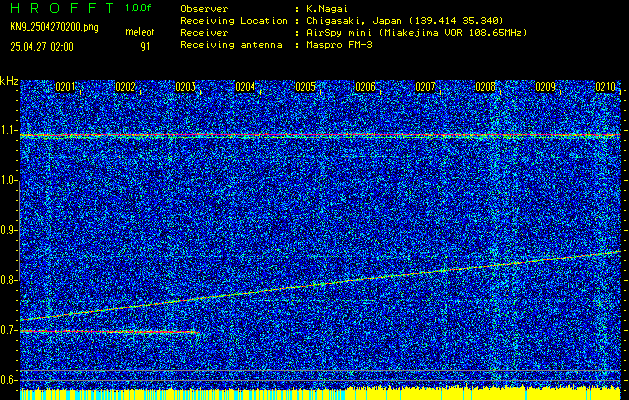Click the horizontal carrier line near 1.1 kHz
The height and width of the screenshot is (400, 629).
tap(320, 135)
